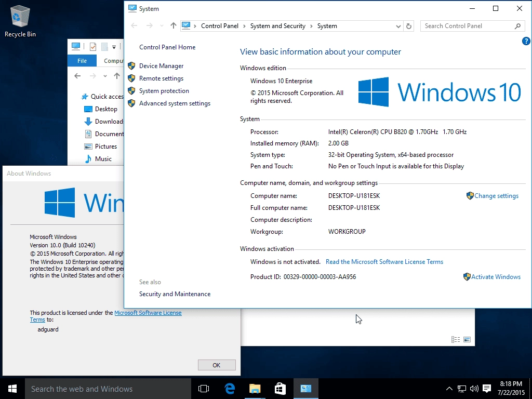The height and width of the screenshot is (399, 532).
Task: Click OK in About Windows dialog
Action: 217,365
